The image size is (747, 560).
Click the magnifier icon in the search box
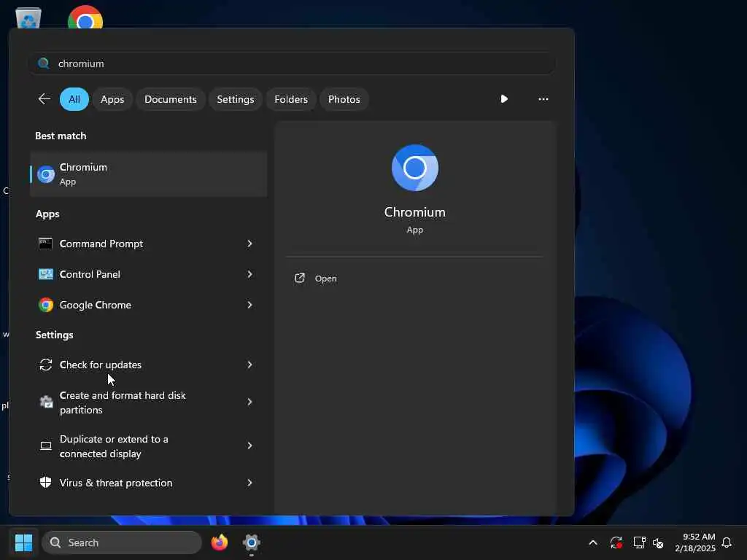coord(44,63)
